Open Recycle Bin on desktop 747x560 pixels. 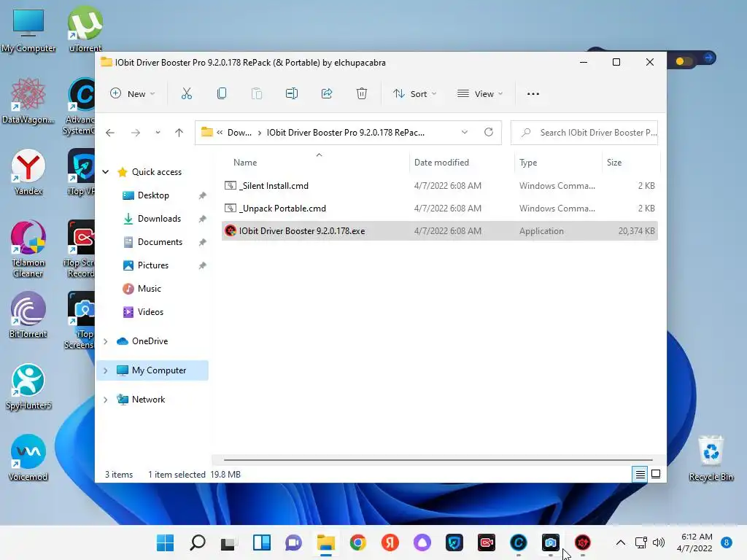711,458
